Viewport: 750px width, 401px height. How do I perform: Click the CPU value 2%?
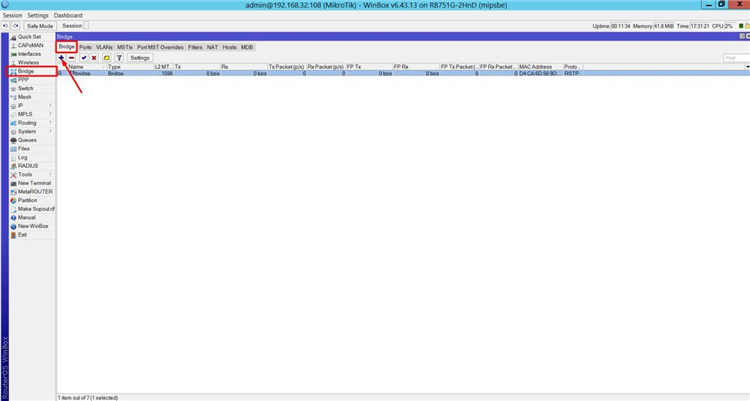[x=728, y=26]
